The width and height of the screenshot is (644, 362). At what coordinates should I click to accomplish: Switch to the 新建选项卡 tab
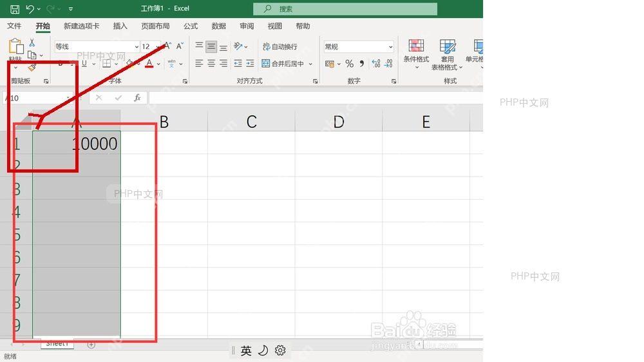coord(81,26)
